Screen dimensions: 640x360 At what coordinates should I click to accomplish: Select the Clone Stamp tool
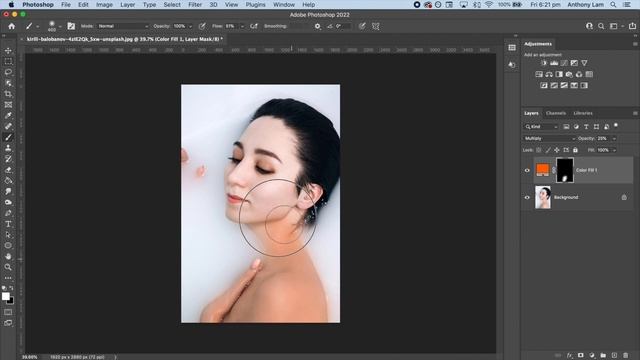8,148
